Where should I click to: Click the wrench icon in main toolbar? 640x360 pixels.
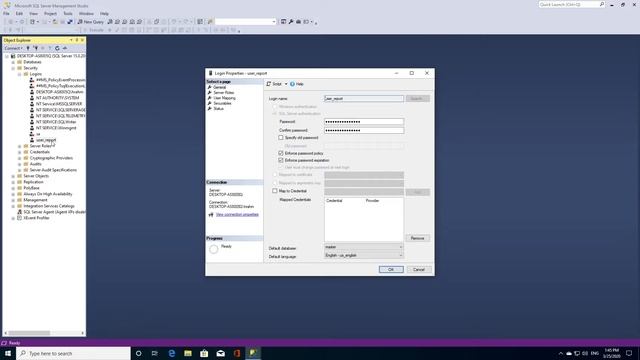291,22
